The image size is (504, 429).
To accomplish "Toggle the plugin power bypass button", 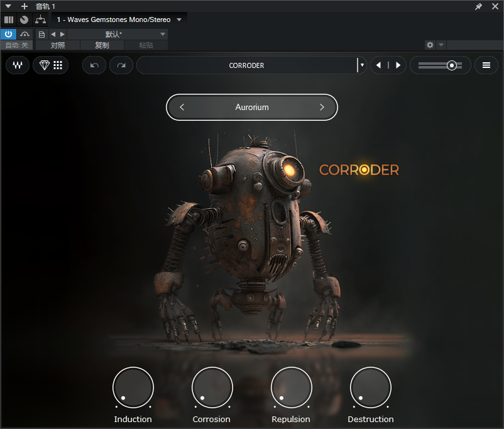I will [x=8, y=34].
